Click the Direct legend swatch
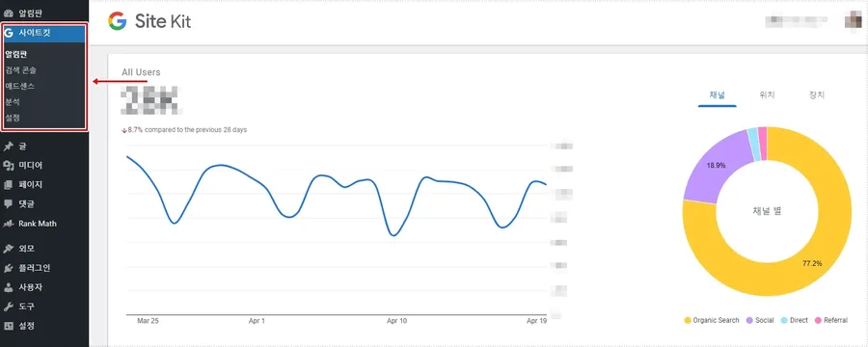Viewport: 868px width, 347px height. pos(784,320)
